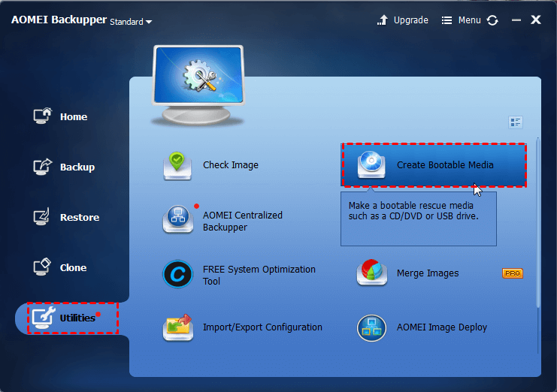Expand the Standard edition dropdown arrow

coord(149,22)
